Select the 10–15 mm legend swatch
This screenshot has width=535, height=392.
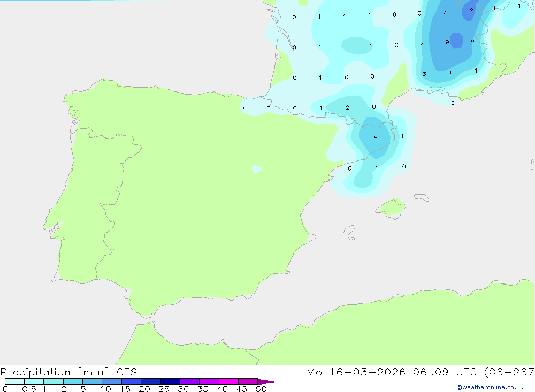112,381
